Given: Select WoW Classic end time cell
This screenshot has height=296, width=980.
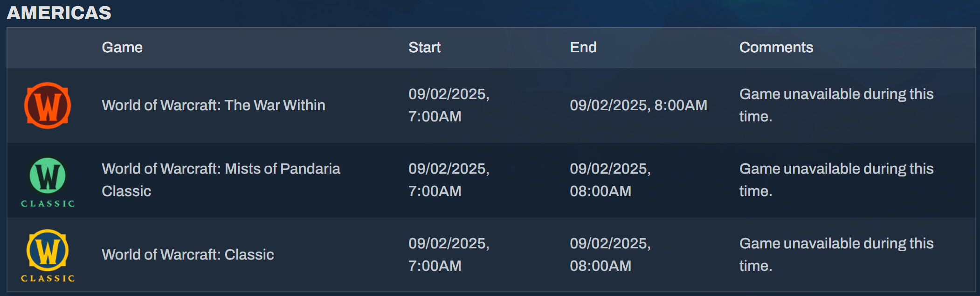Looking at the screenshot, I should [610, 254].
